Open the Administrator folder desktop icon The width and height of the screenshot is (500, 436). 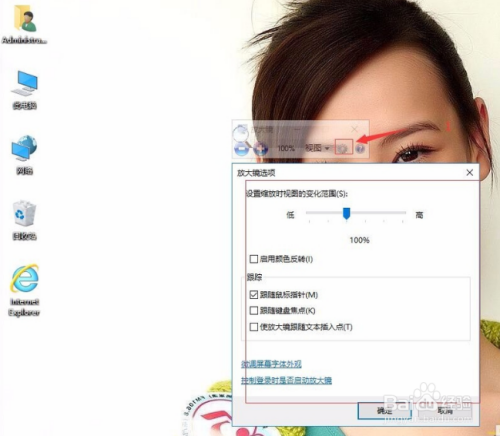coord(25,25)
